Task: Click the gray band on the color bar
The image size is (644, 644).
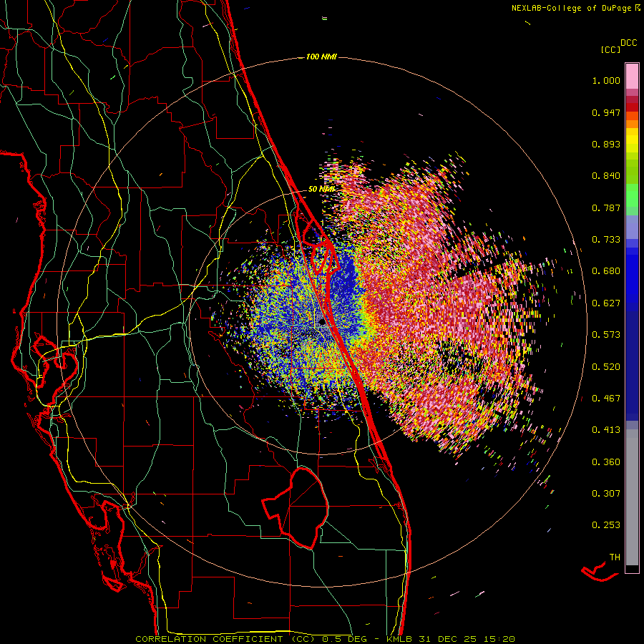Action: pos(632,497)
